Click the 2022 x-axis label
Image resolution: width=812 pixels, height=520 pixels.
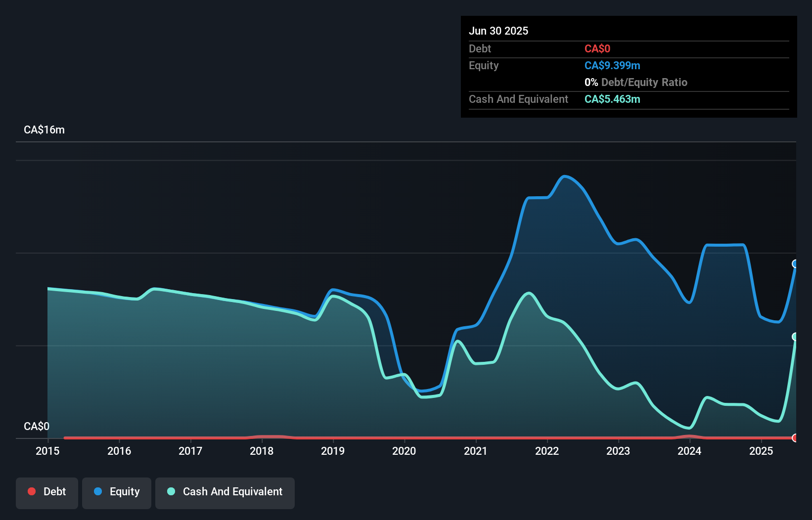(x=547, y=451)
